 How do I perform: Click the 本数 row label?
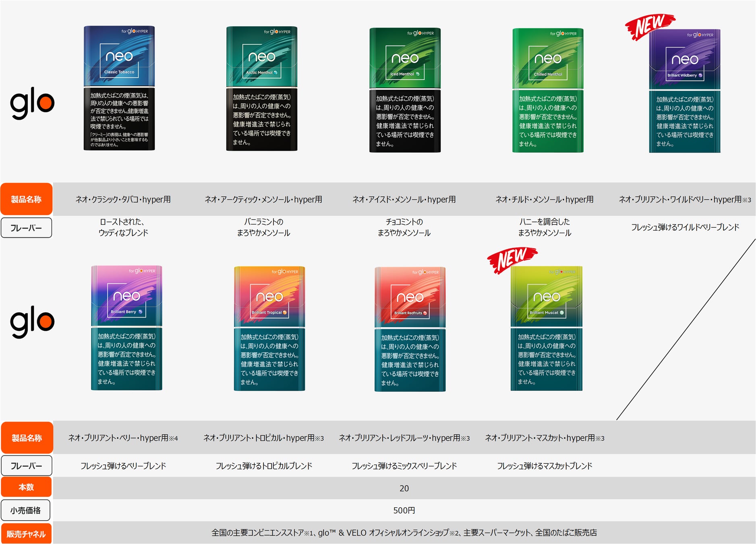click(26, 487)
